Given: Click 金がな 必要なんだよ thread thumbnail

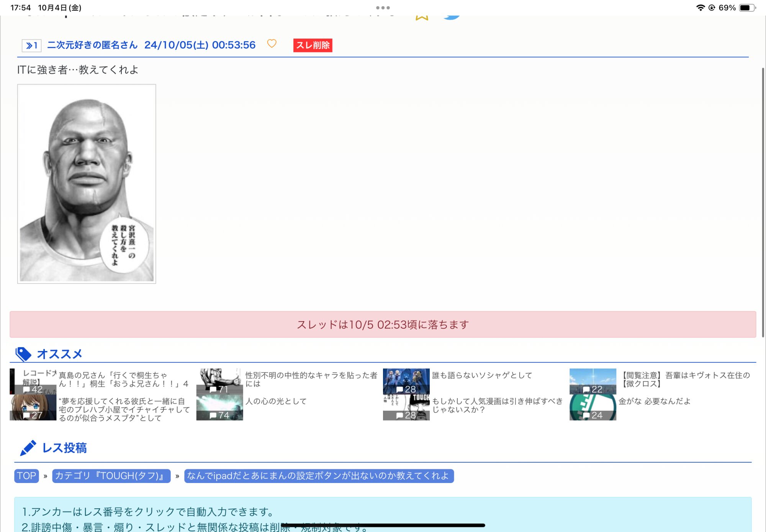Looking at the screenshot, I should 593,408.
